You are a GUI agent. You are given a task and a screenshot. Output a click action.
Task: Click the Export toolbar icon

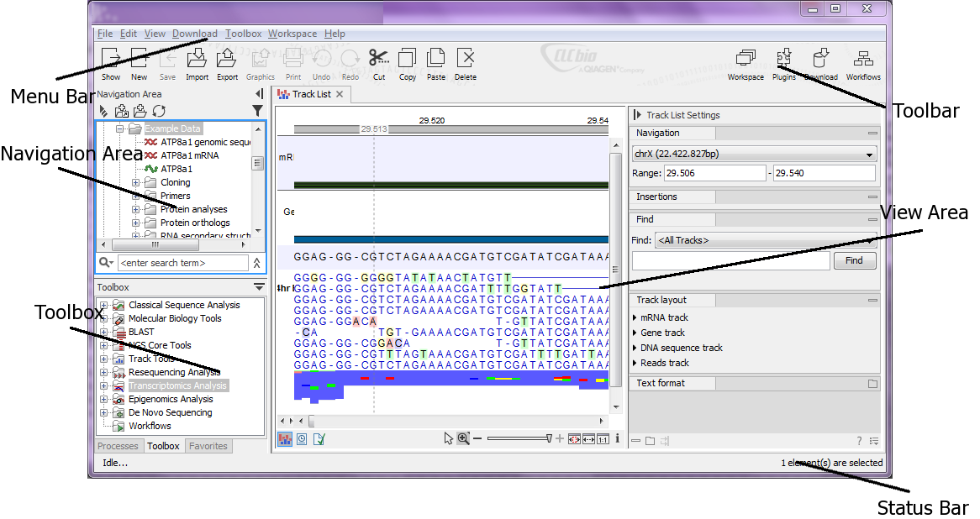[x=226, y=59]
